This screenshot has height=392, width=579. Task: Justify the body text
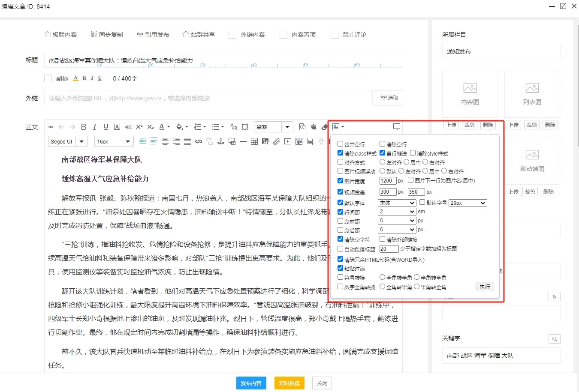[187, 141]
